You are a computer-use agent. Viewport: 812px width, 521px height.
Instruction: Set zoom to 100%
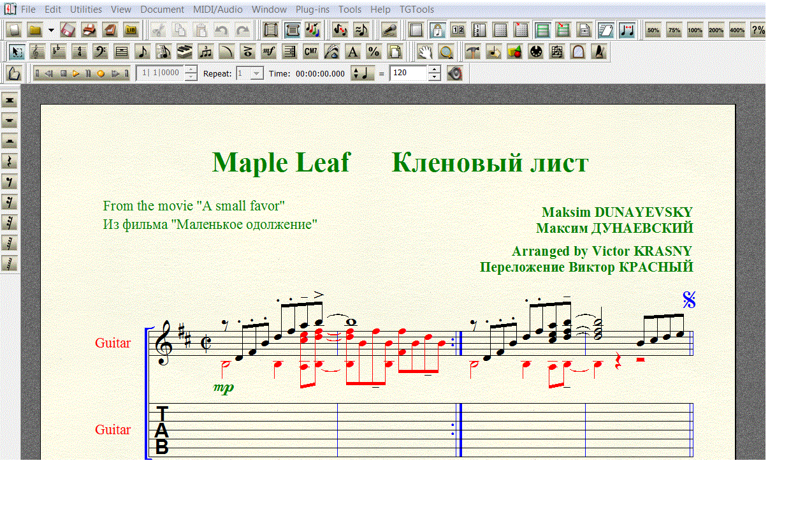[x=695, y=30]
